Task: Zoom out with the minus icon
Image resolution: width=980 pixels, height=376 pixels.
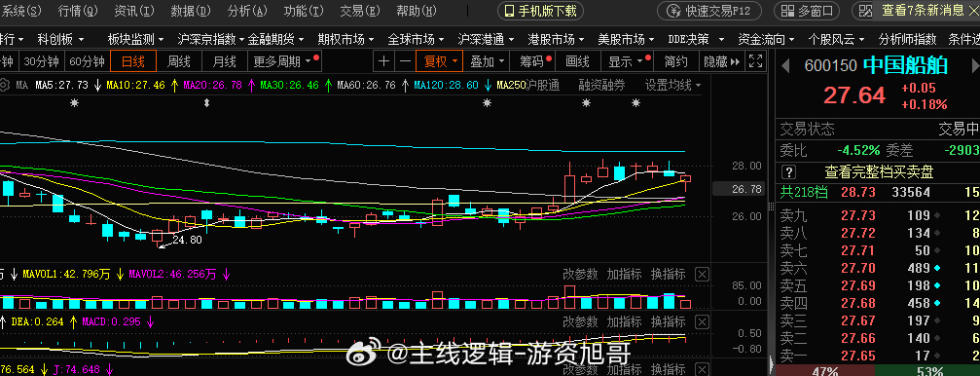Action: [x=405, y=62]
